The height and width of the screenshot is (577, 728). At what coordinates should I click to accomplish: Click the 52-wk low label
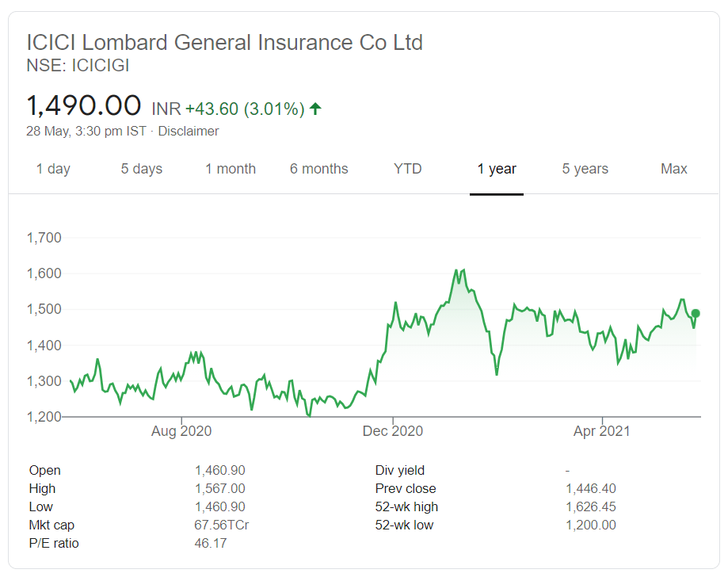[x=404, y=525]
